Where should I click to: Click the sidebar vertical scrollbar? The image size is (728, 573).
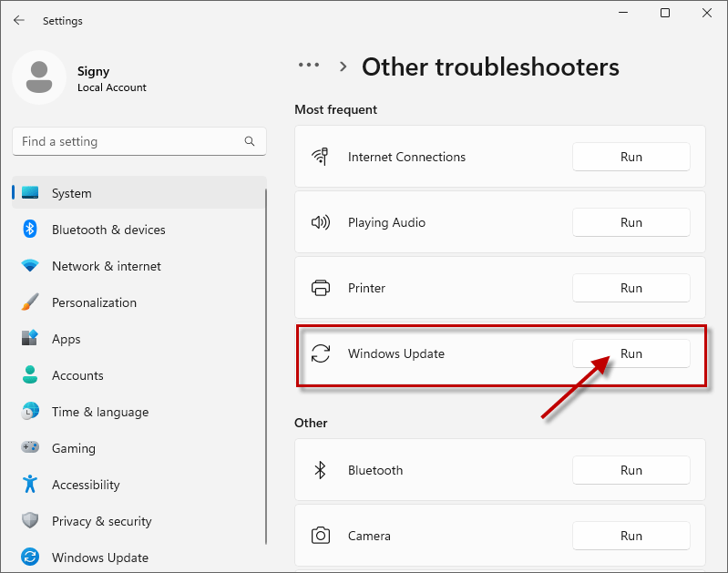[266, 366]
